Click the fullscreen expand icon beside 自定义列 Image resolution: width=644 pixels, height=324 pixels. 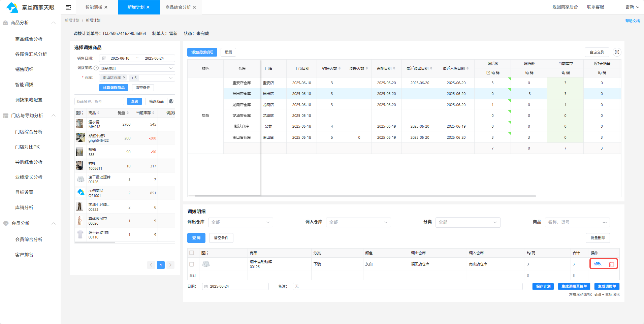(x=617, y=52)
